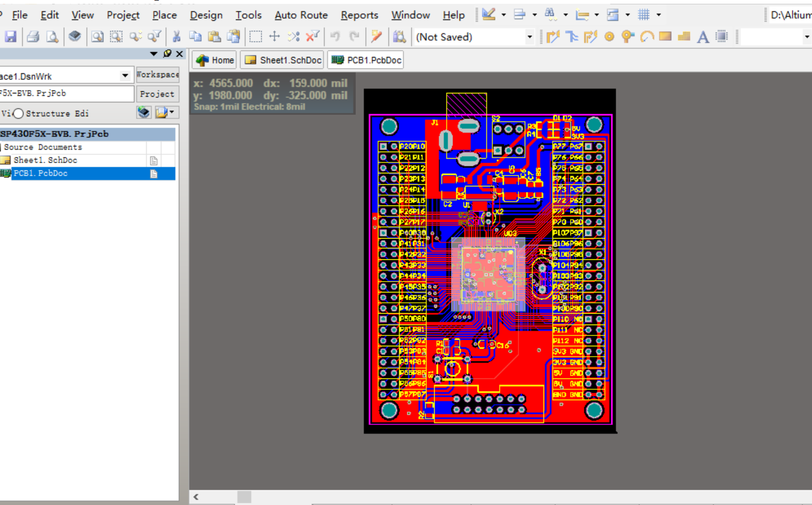Select Place Arc by Edge tool
Screen dimensions: 812x505
[x=647, y=37]
